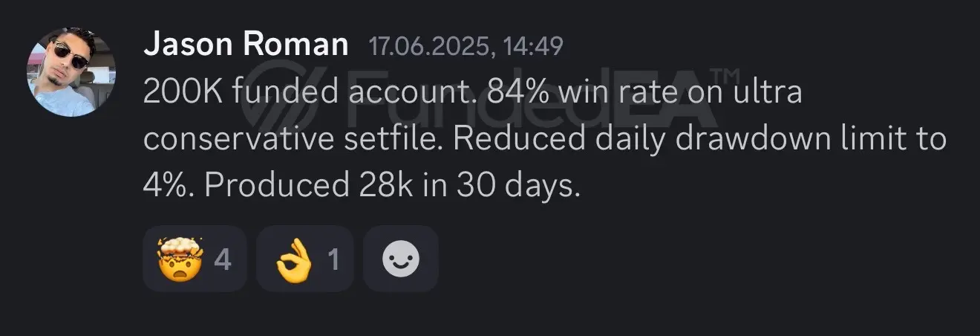Click the Jason Roman username
The height and width of the screenshot is (336, 980).
coord(246,45)
